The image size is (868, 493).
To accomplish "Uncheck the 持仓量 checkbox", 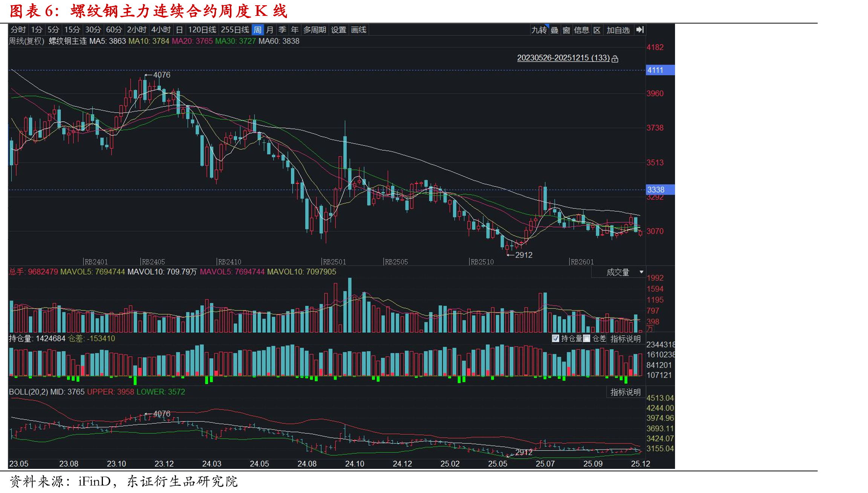I will coord(555,338).
